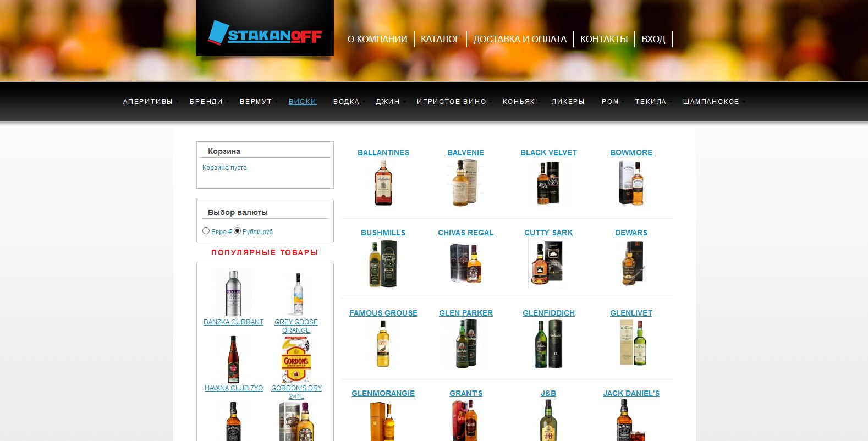Viewport: 868px width, 441px height.
Task: Click the Glen Parker bottle picture
Action: click(466, 344)
